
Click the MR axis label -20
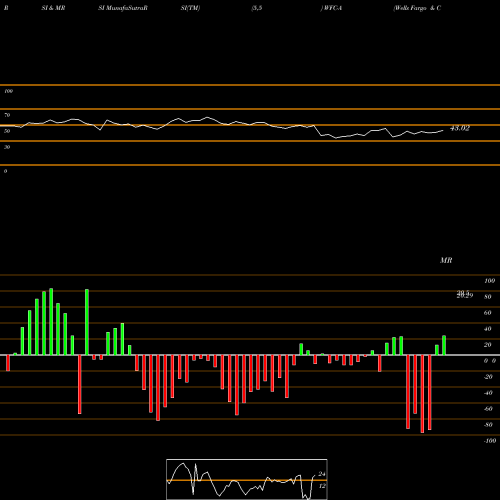[488, 377]
